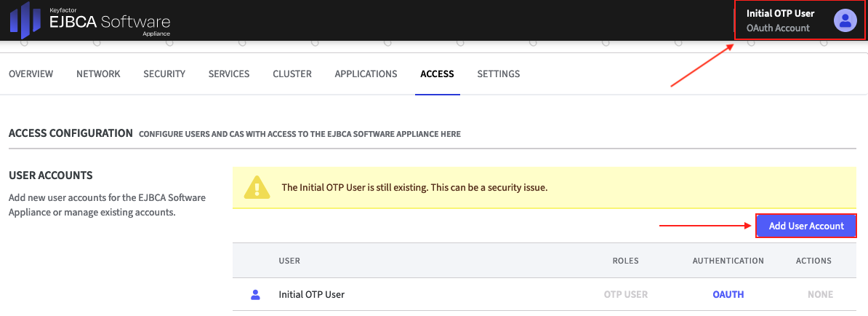Open the Settings tab

point(498,74)
